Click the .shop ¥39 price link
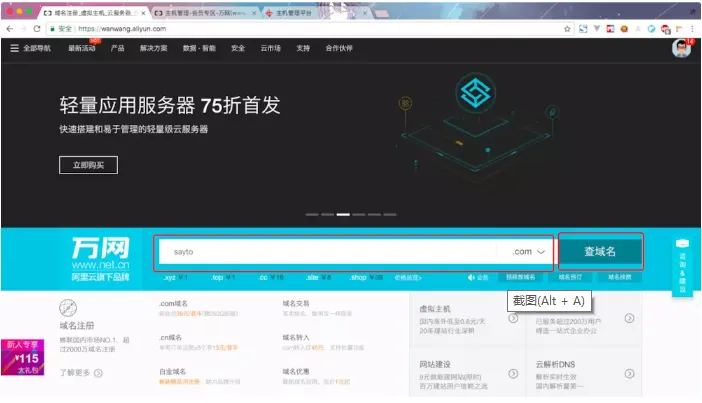 pyautogui.click(x=366, y=278)
